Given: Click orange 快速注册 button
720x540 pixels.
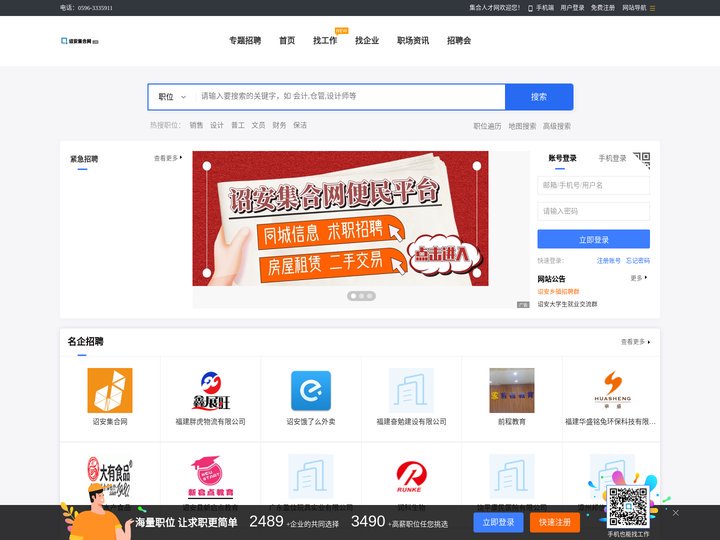Looking at the screenshot, I should [x=555, y=522].
